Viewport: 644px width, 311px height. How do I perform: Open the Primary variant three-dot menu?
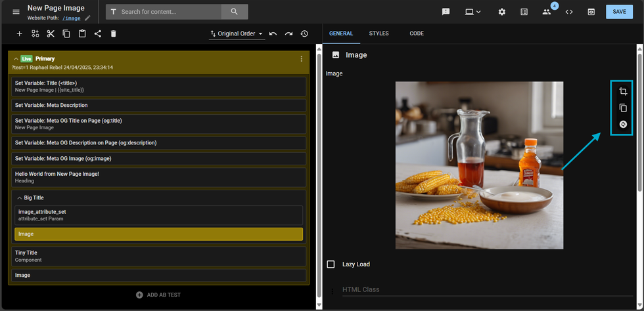pos(302,59)
